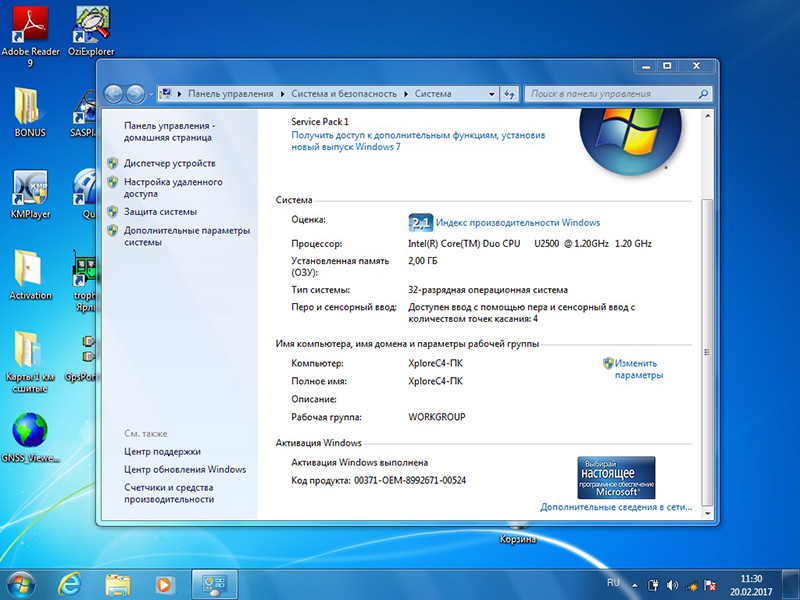Select the KMPlayer desktop shortcut
The height and width of the screenshot is (600, 800).
coord(30,194)
